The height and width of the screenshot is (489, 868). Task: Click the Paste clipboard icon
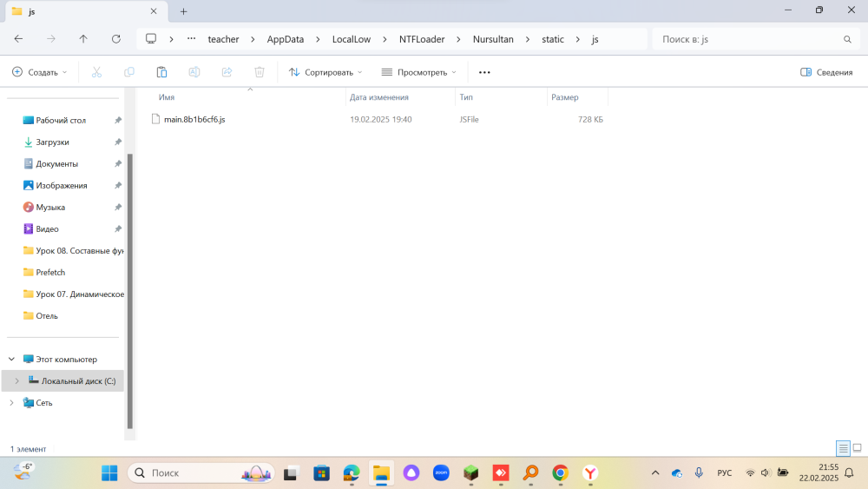161,72
